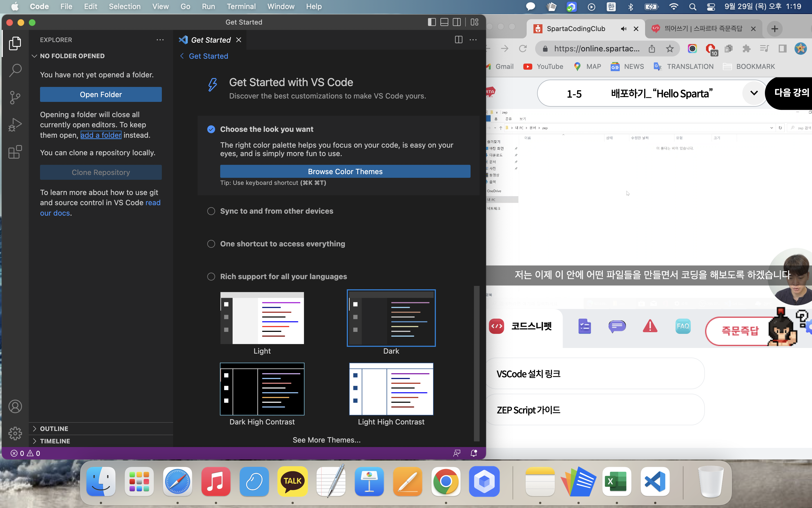Choose the Light color theme preview
Image resolution: width=812 pixels, height=508 pixels.
coord(262,318)
